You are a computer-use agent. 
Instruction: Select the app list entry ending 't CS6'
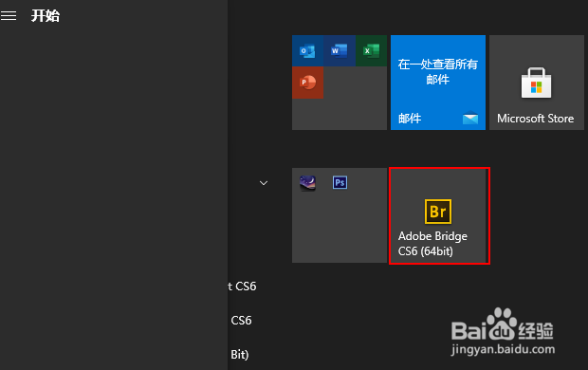coord(242,287)
